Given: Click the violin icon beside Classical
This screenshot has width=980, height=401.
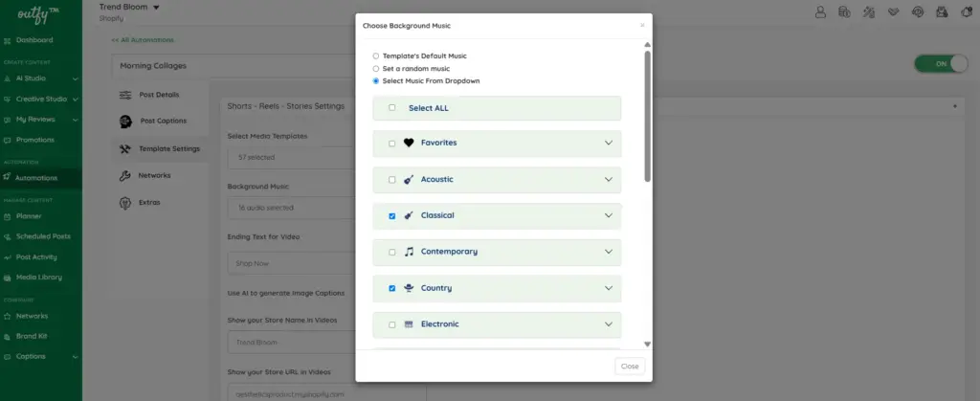Looking at the screenshot, I should 409,215.
